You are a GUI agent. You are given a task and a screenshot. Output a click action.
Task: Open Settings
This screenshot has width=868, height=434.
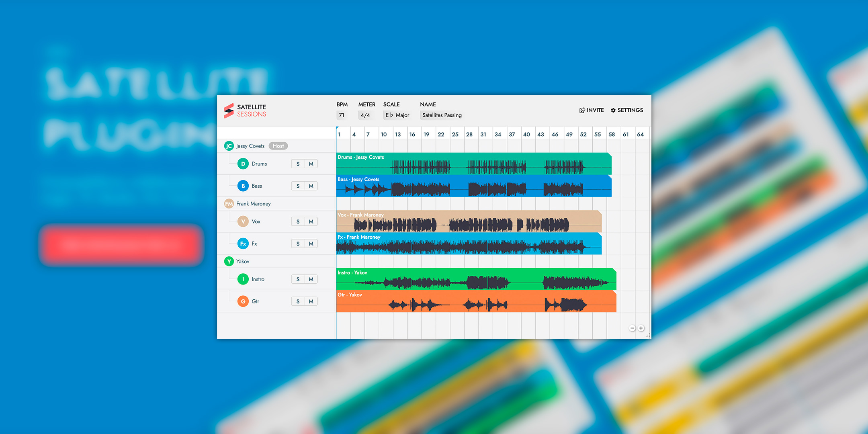627,110
